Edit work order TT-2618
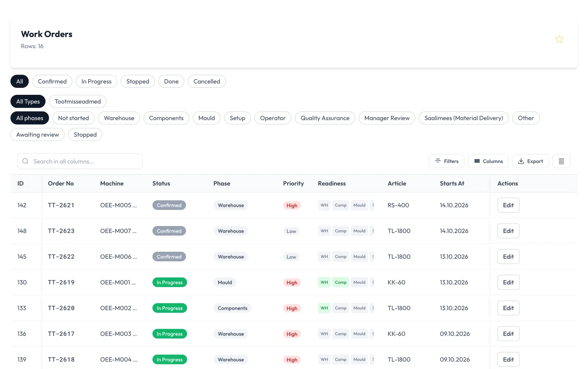 click(x=508, y=359)
